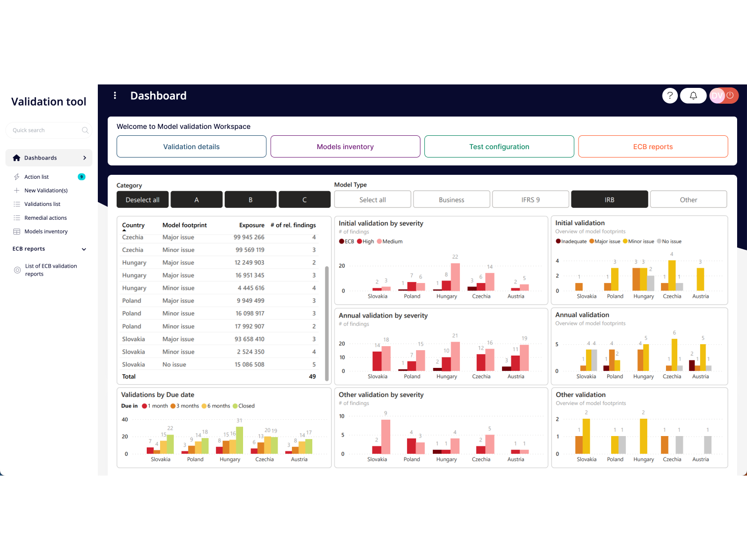Viewport: 747px width, 560px height.
Task: Click Select all model types
Action: pos(373,200)
